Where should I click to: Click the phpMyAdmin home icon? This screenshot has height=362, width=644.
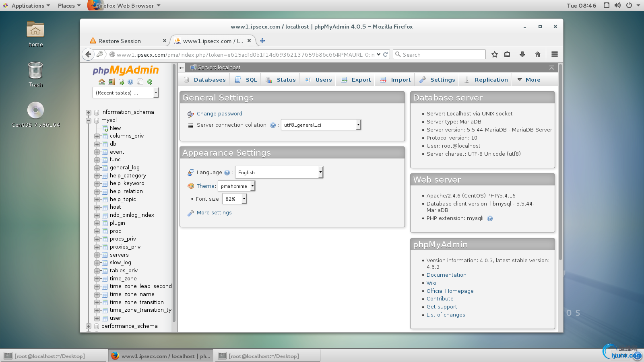[102, 82]
